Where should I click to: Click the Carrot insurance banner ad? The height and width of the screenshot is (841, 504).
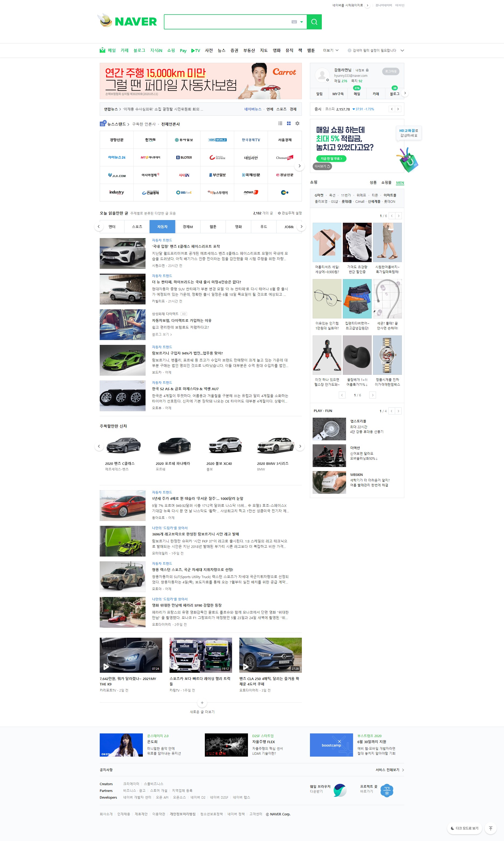(200, 81)
